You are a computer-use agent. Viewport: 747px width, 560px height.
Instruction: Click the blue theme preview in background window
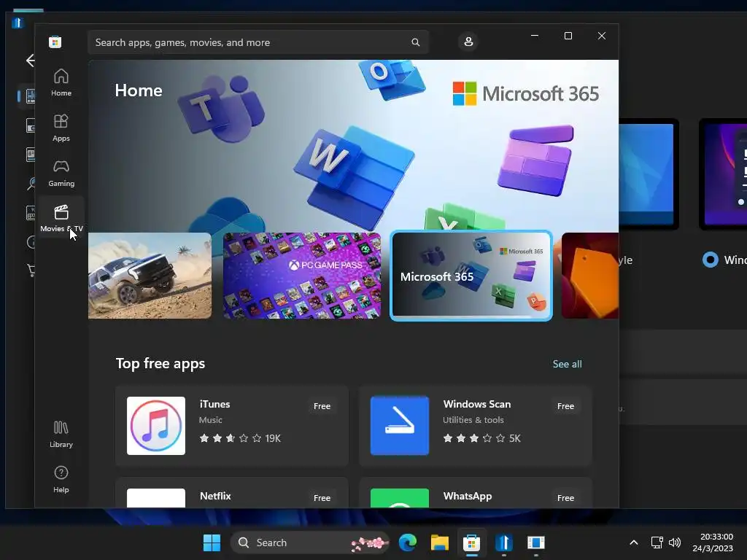click(x=646, y=174)
